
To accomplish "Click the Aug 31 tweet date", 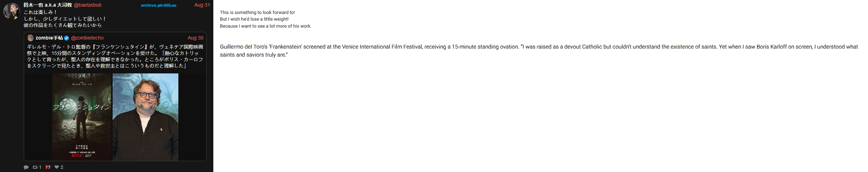I will point(202,5).
